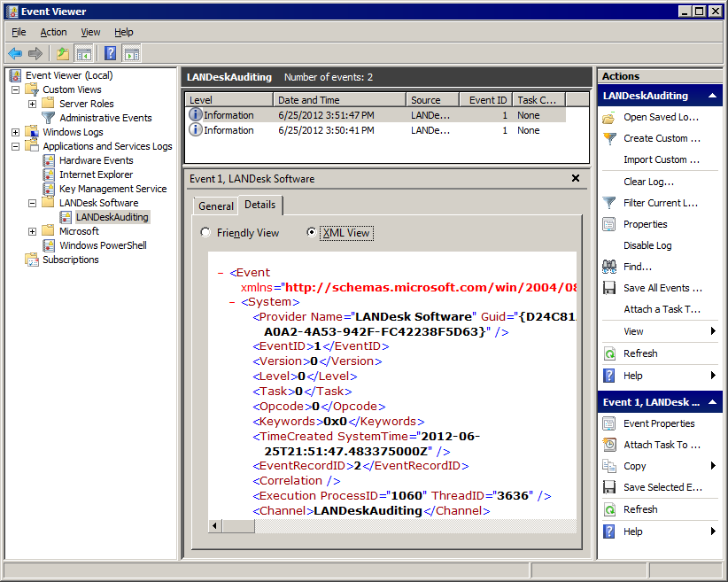Click the Subscriptions icon in tree
The height and width of the screenshot is (582, 728).
point(32,260)
